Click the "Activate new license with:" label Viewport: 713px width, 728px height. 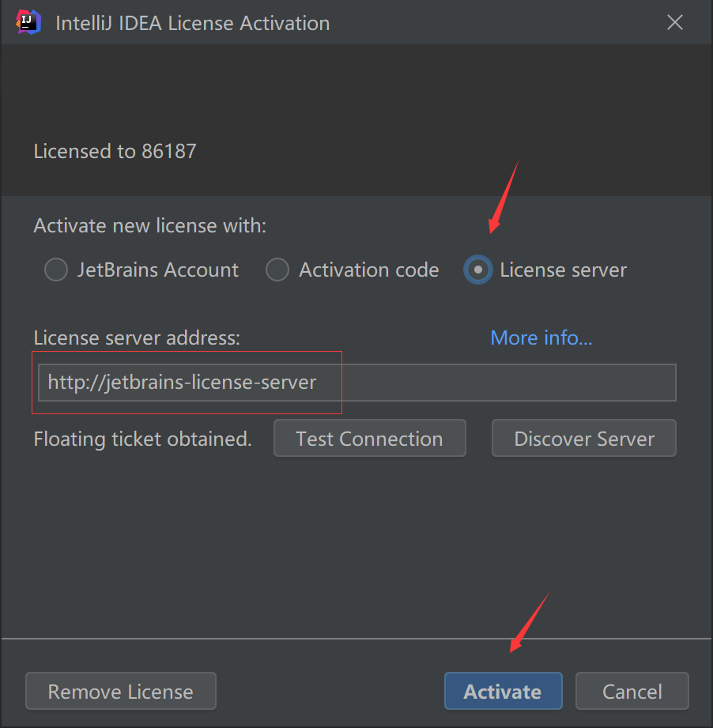tap(149, 226)
